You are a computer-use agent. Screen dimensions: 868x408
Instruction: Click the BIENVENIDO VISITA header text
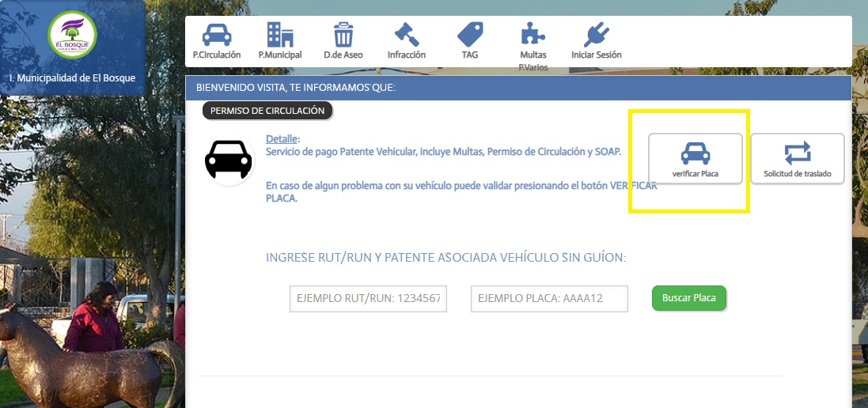click(296, 87)
